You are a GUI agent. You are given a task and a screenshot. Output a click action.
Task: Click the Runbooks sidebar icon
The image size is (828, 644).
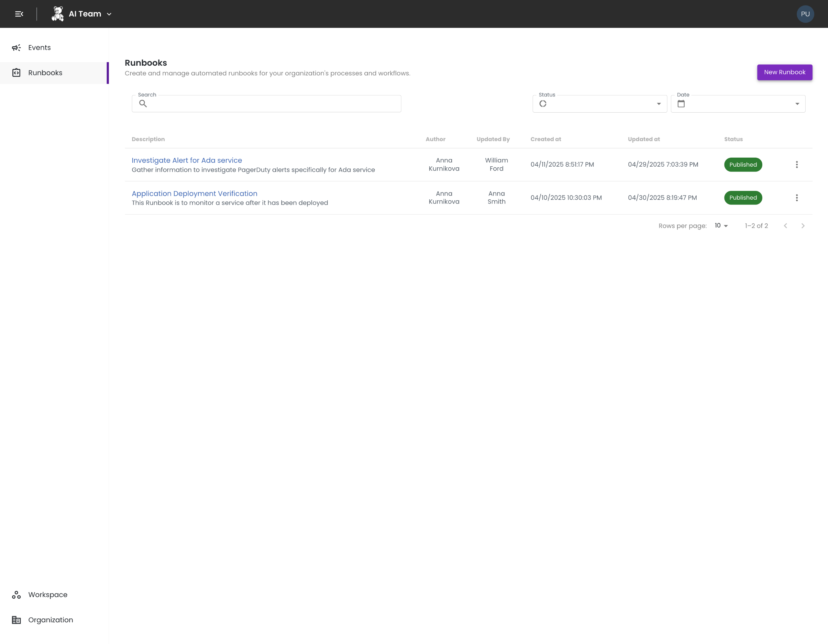(x=16, y=73)
